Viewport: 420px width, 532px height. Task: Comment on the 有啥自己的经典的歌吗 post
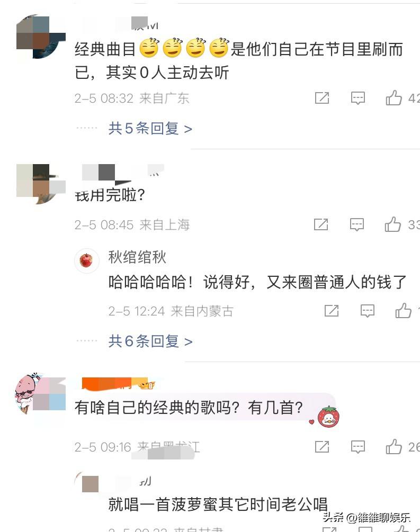(x=358, y=447)
